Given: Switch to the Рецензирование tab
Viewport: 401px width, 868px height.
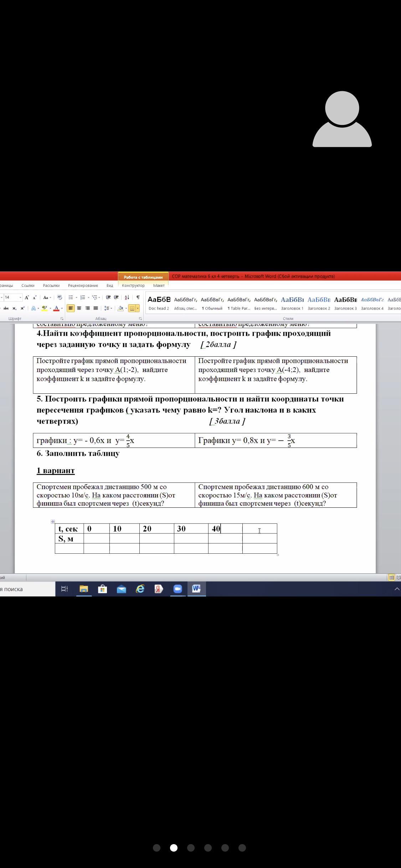Looking at the screenshot, I should 83,285.
